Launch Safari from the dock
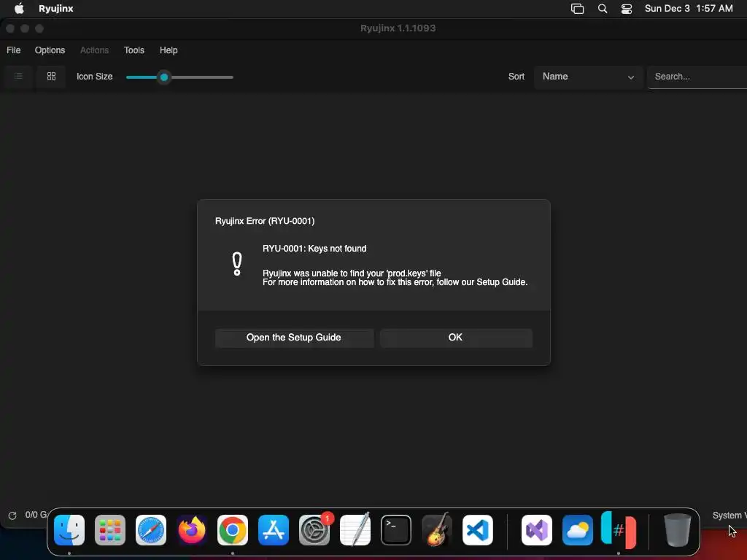 150,530
